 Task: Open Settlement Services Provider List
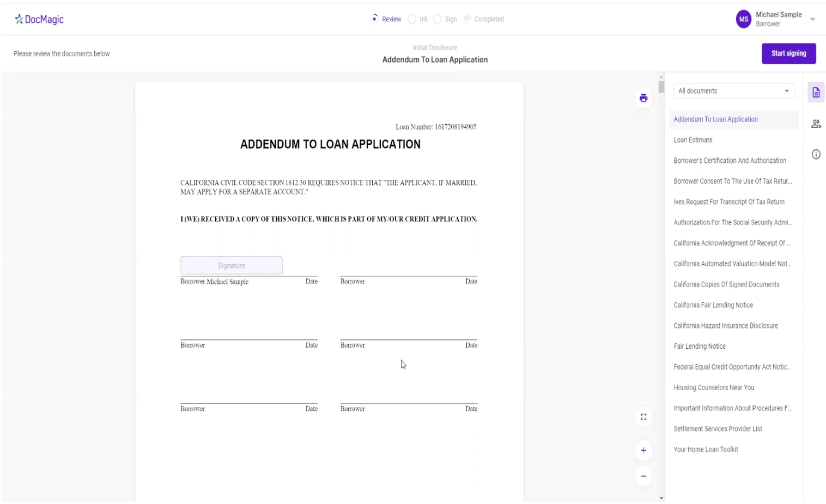point(734,429)
